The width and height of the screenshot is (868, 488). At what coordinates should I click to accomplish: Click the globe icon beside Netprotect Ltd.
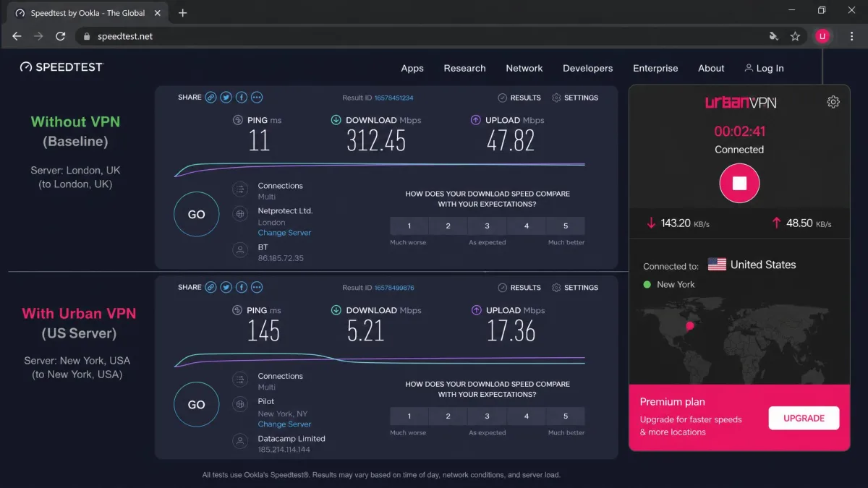pyautogui.click(x=240, y=215)
